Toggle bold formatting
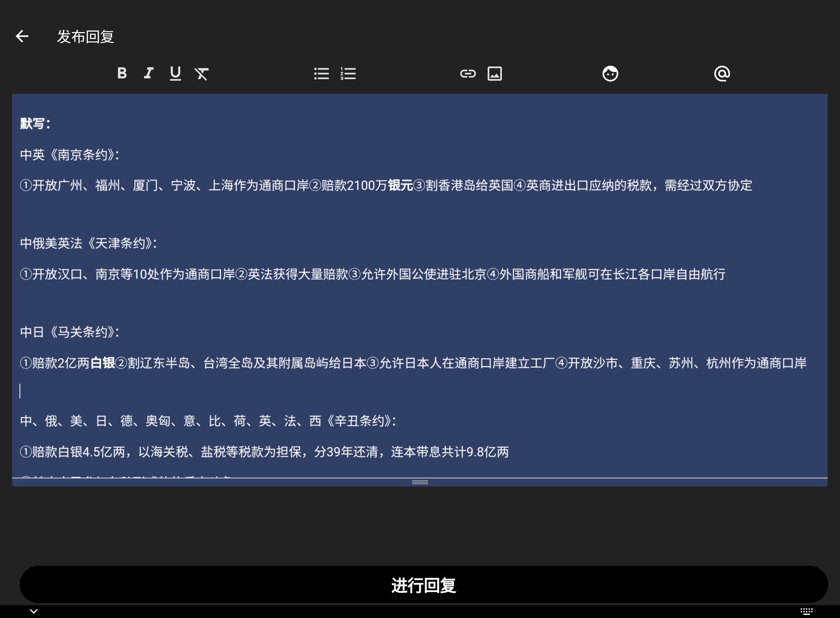 pyautogui.click(x=122, y=73)
